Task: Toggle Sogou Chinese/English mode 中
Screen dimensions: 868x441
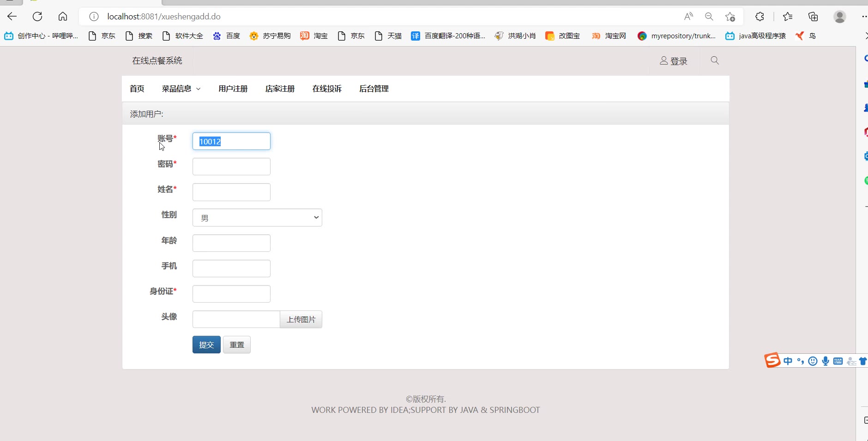Action: (788, 361)
